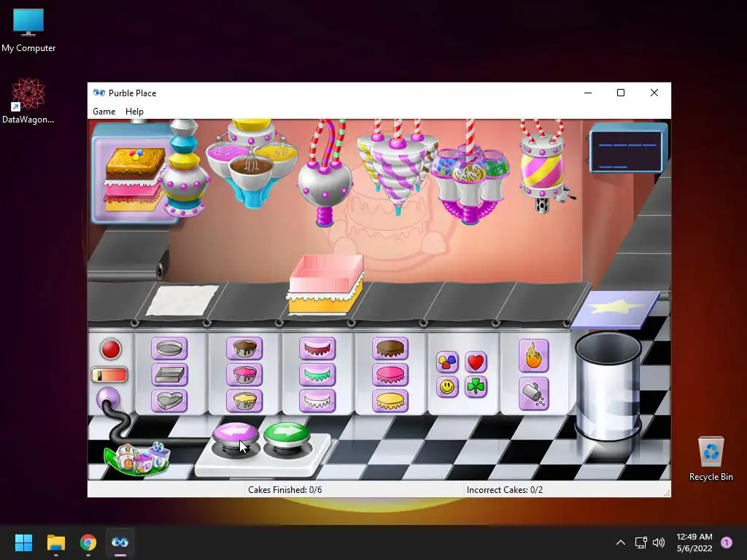
Task: Open the Help menu
Action: [x=134, y=112]
